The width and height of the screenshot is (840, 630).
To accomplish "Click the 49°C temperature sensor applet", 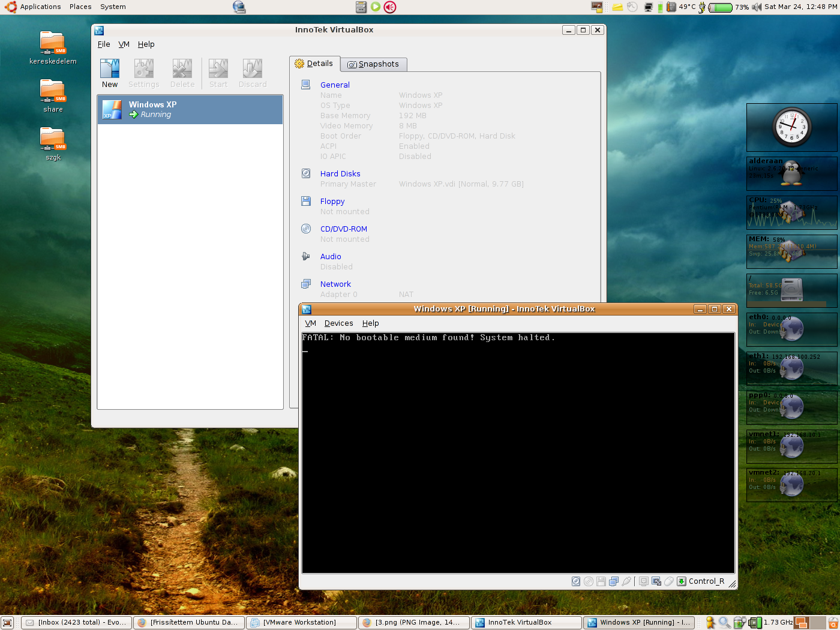I will (681, 7).
